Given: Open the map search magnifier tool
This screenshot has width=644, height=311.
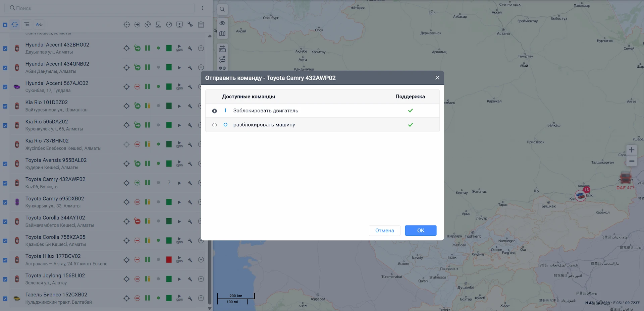Looking at the screenshot, I should coord(222,9).
